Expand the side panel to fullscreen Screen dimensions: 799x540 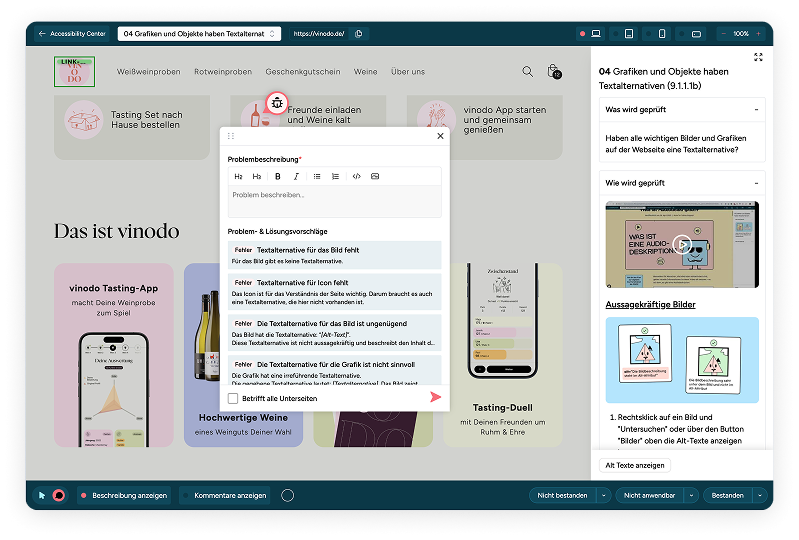pos(758,57)
